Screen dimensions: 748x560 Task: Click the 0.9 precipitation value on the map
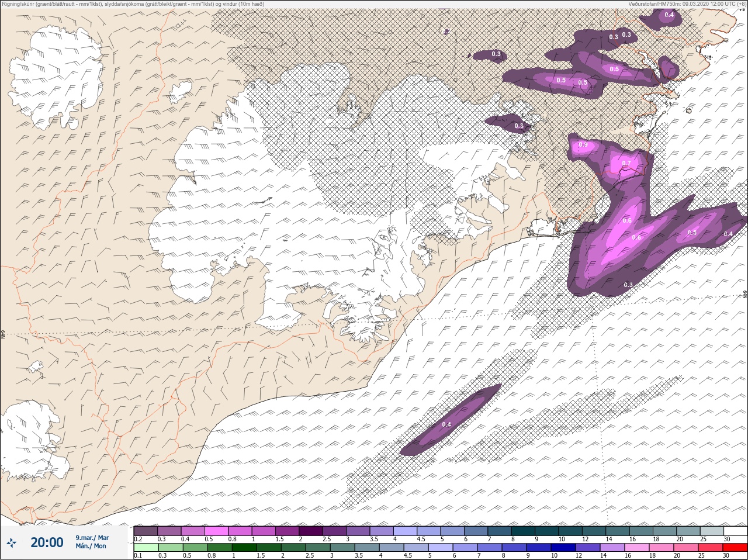pyautogui.click(x=583, y=144)
